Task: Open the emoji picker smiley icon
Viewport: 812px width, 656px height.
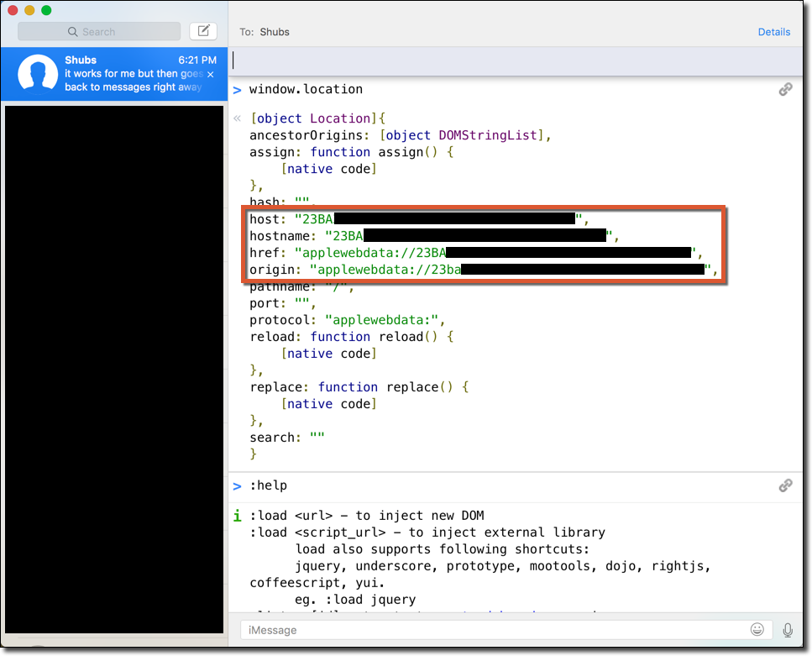Action: point(757,630)
